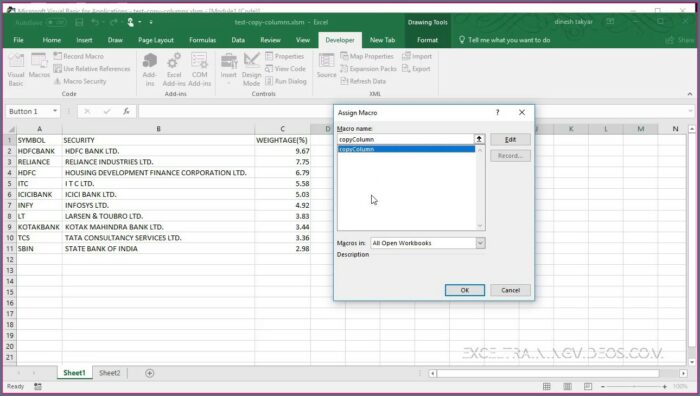Open the Macros list
This screenshot has height=396, width=700.
click(39, 66)
